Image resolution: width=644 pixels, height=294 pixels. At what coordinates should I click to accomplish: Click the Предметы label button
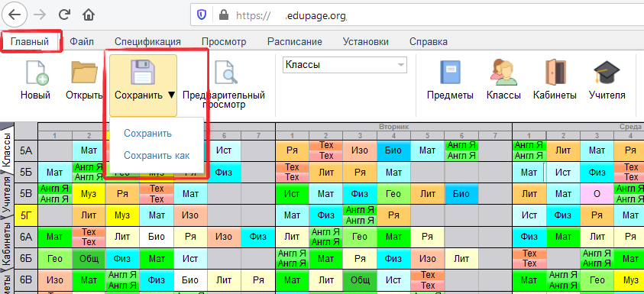[x=450, y=95]
